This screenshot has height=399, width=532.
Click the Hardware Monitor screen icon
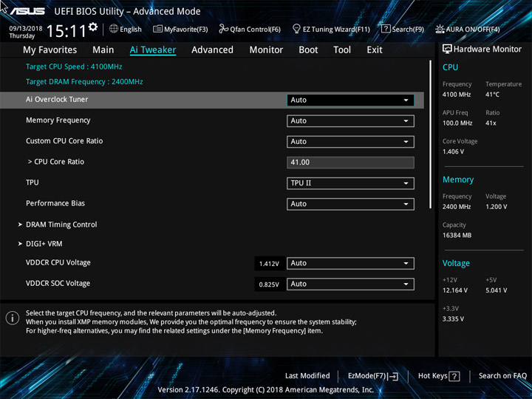[447, 50]
